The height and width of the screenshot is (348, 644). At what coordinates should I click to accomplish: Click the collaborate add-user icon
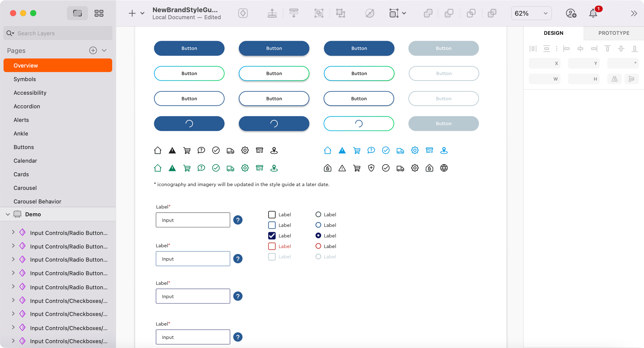(571, 13)
